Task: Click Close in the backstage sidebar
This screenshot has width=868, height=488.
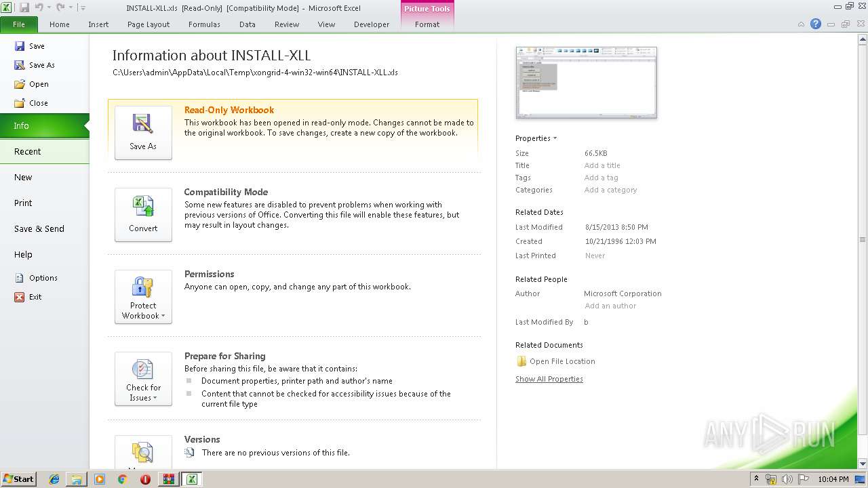Action: [31, 103]
